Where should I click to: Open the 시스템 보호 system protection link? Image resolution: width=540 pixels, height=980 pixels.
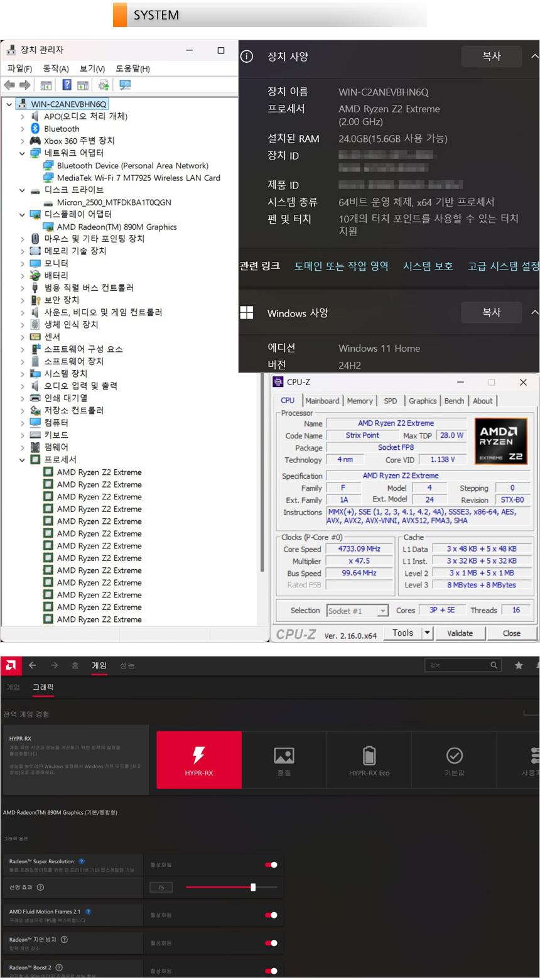point(428,266)
